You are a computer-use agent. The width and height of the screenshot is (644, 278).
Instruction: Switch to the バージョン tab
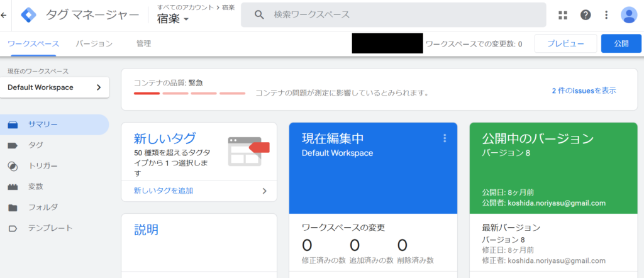click(x=94, y=43)
